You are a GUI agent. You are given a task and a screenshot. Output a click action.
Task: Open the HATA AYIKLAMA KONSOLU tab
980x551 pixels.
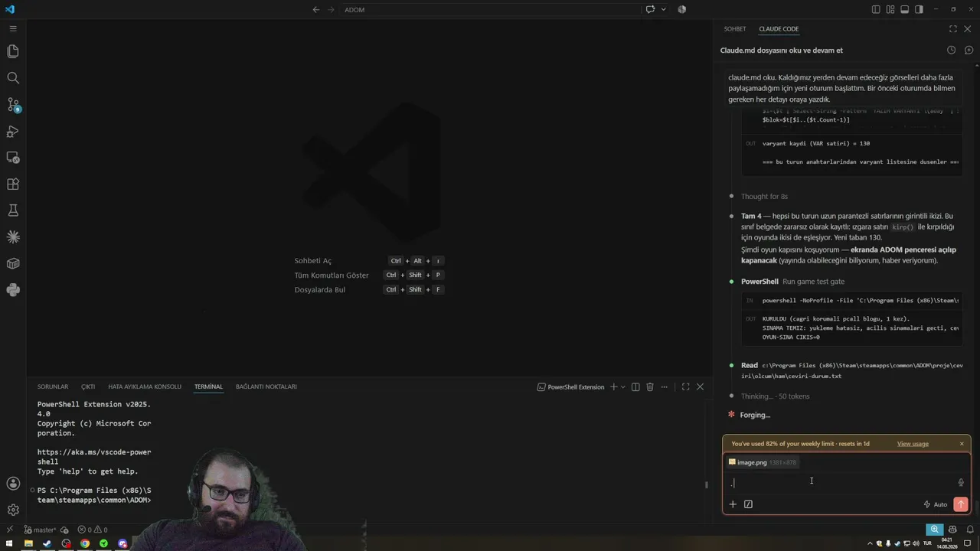pos(145,387)
